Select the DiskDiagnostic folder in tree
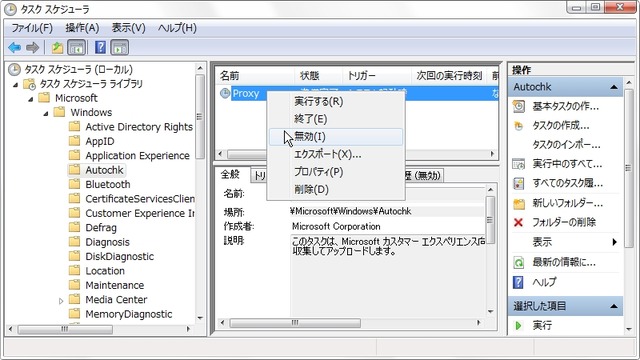 click(120, 256)
